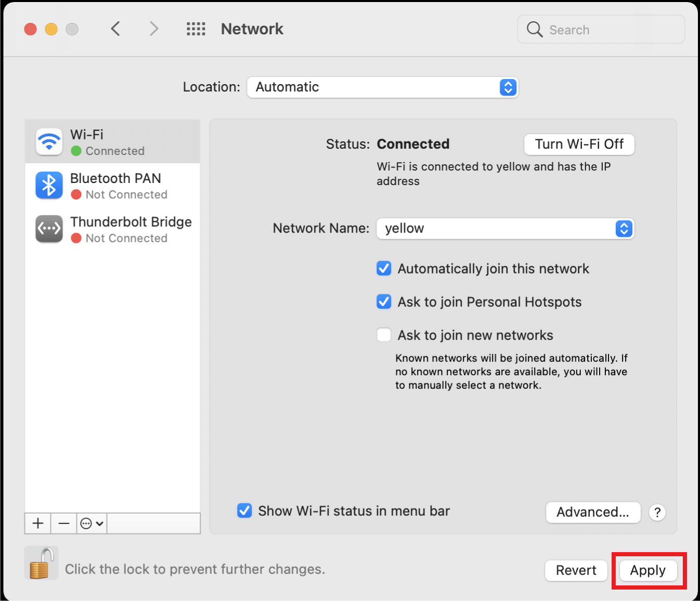Open the Location dropdown
This screenshot has width=700, height=601.
pos(382,87)
